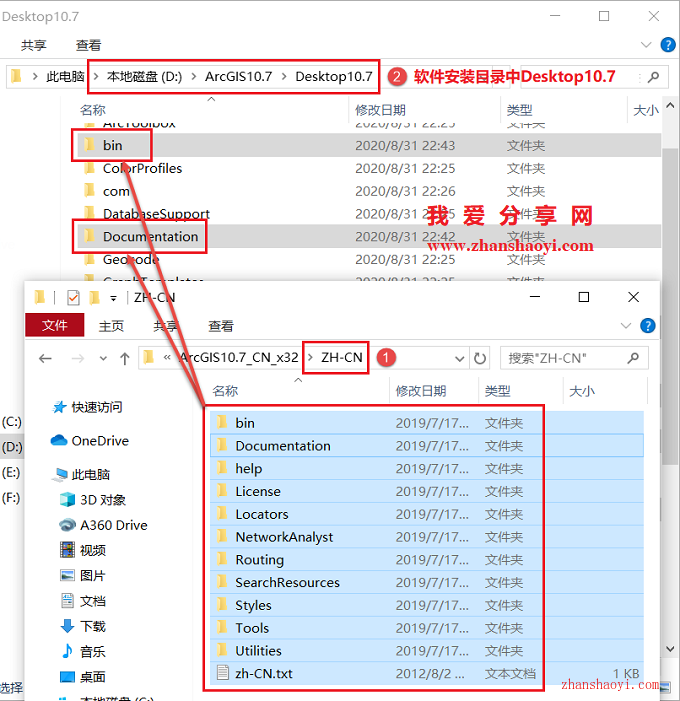Image resolution: width=680 pixels, height=701 pixels.
Task: Click the new folder icon in ZH-CN title bar
Action: click(x=94, y=297)
